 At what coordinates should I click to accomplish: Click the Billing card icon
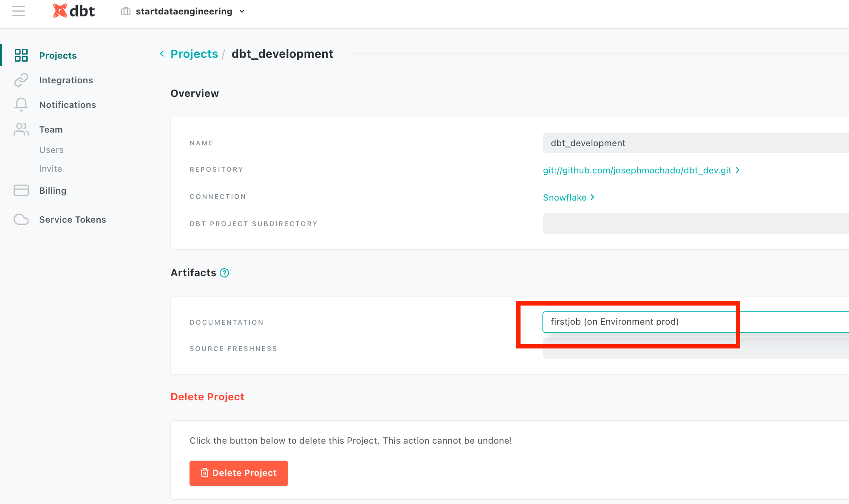[21, 190]
